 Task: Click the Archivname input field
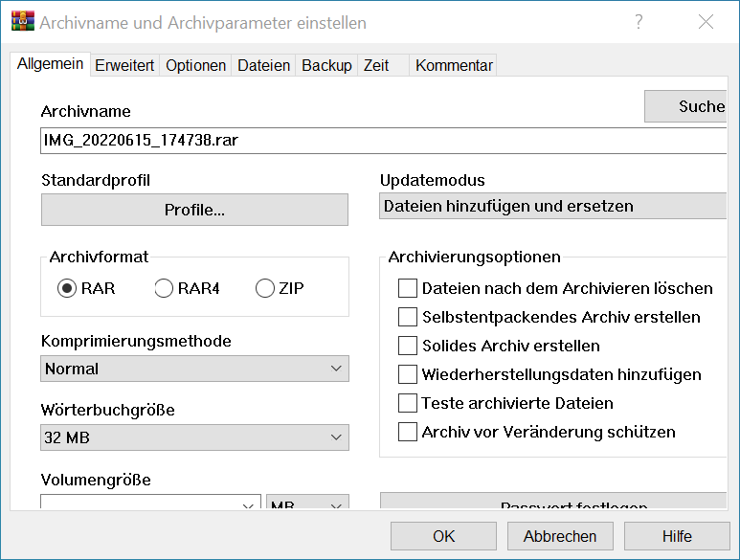click(383, 140)
